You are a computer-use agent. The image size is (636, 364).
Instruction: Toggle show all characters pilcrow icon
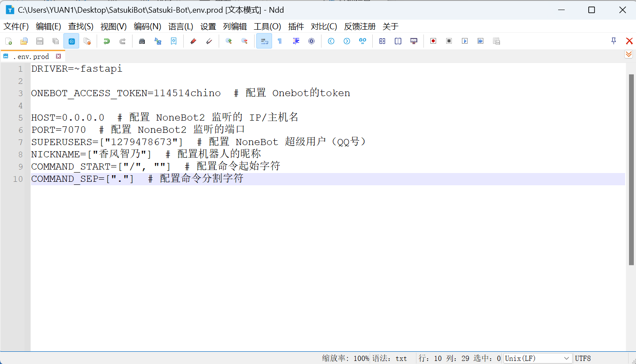(x=280, y=41)
